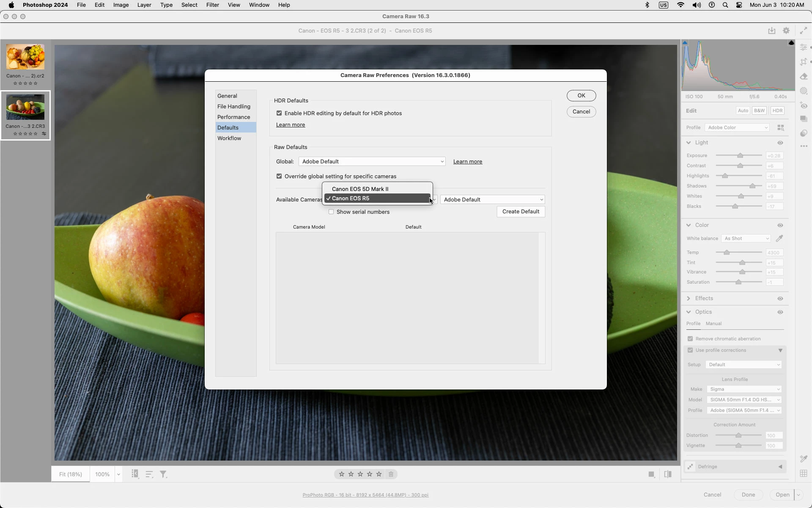The width and height of the screenshot is (812, 508).
Task: Toggle full screen mode arrows icon
Action: coord(803,30)
